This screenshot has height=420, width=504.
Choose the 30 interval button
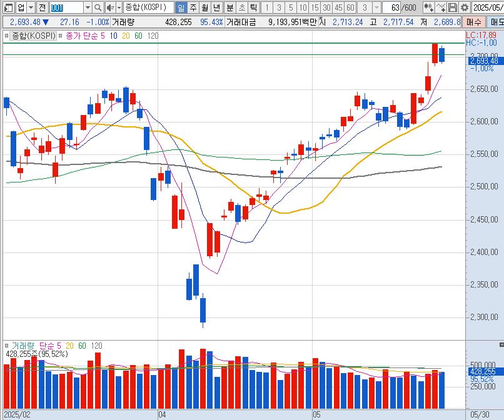tap(326, 7)
